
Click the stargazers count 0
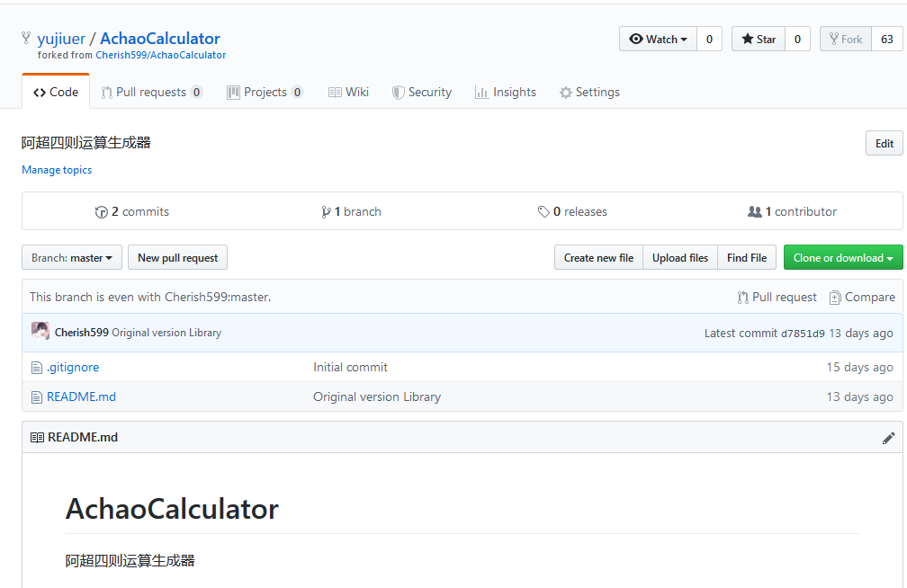797,39
